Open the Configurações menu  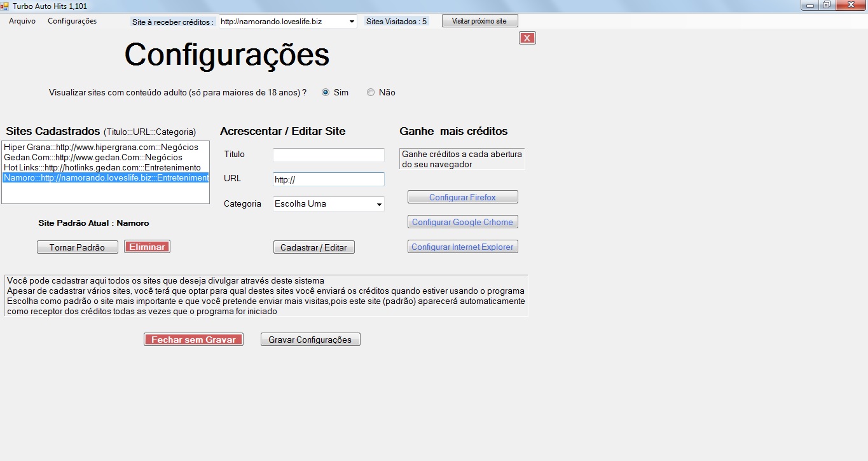click(x=72, y=21)
